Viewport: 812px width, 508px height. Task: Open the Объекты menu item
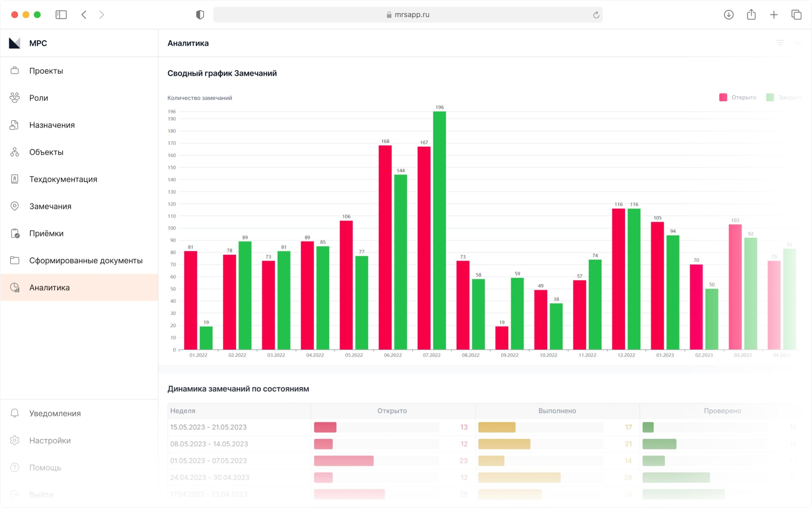[x=79, y=152]
